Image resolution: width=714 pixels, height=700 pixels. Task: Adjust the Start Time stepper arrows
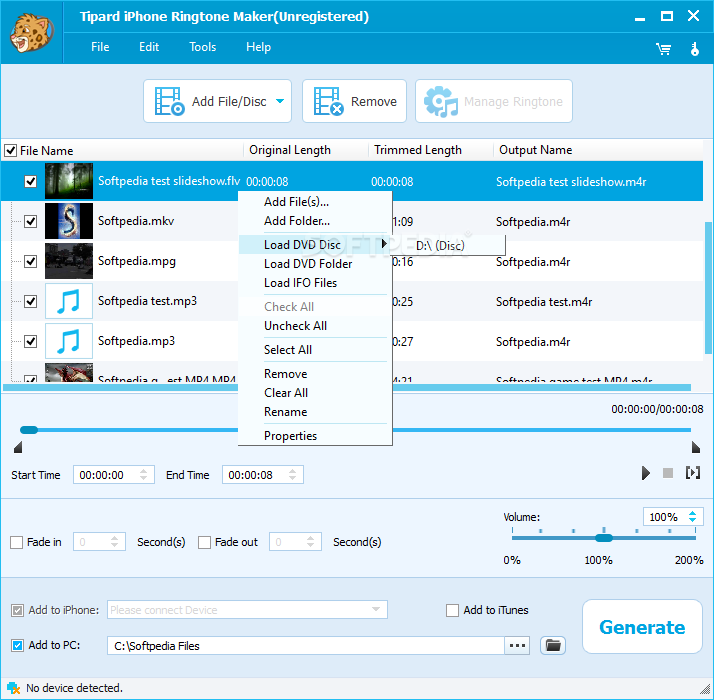143,475
